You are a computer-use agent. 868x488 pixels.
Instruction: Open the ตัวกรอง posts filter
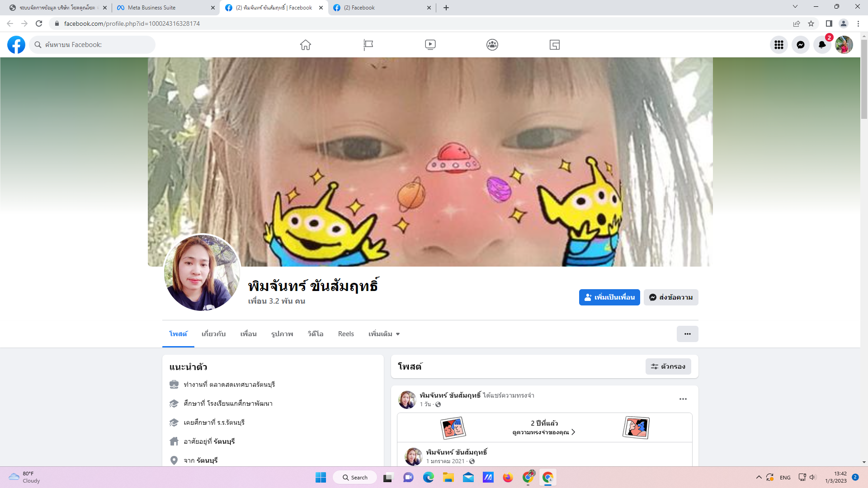click(668, 366)
